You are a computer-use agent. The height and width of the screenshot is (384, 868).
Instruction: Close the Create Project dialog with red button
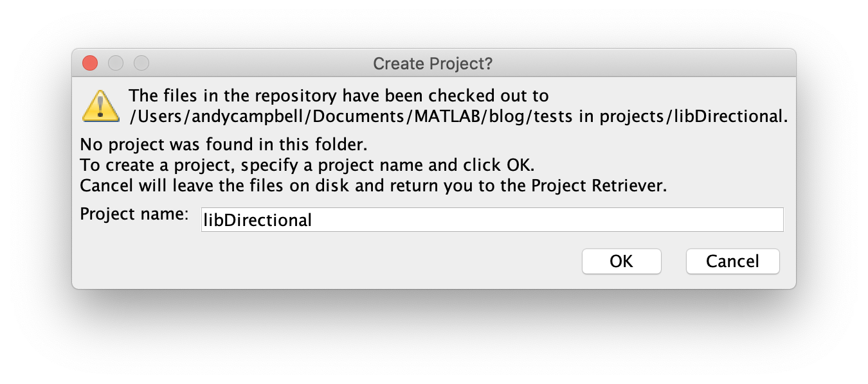click(90, 63)
